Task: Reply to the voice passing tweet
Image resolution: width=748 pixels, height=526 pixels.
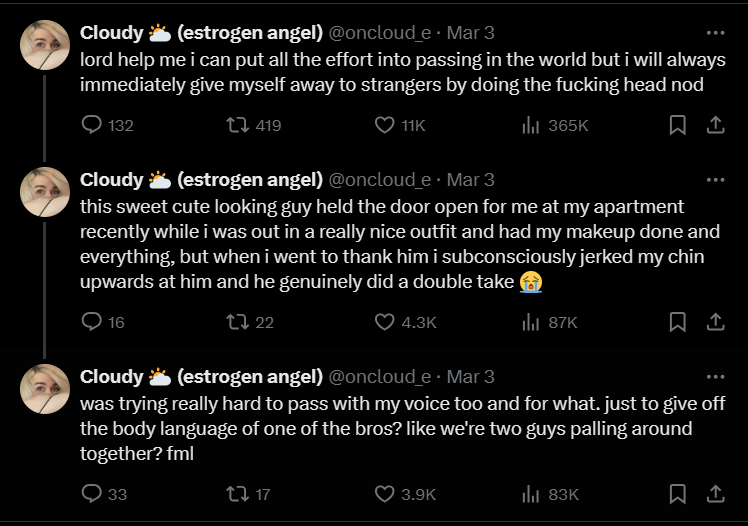Action: pos(92,493)
